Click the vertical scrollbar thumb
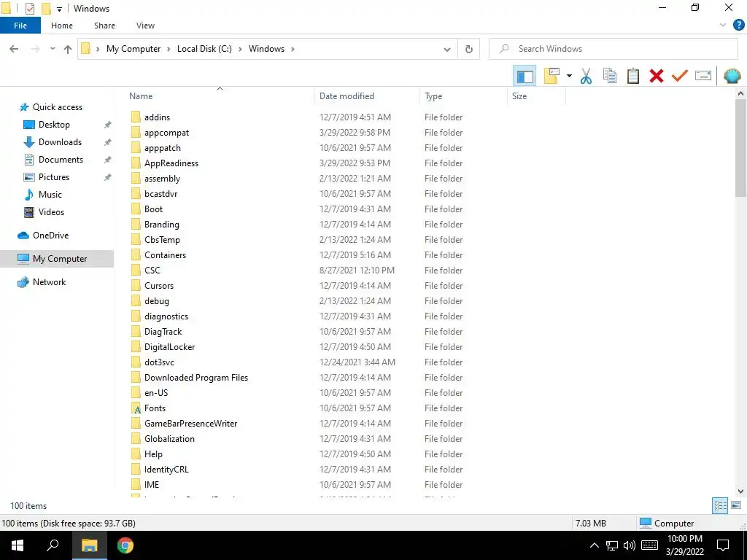747x560 pixels. click(740, 147)
